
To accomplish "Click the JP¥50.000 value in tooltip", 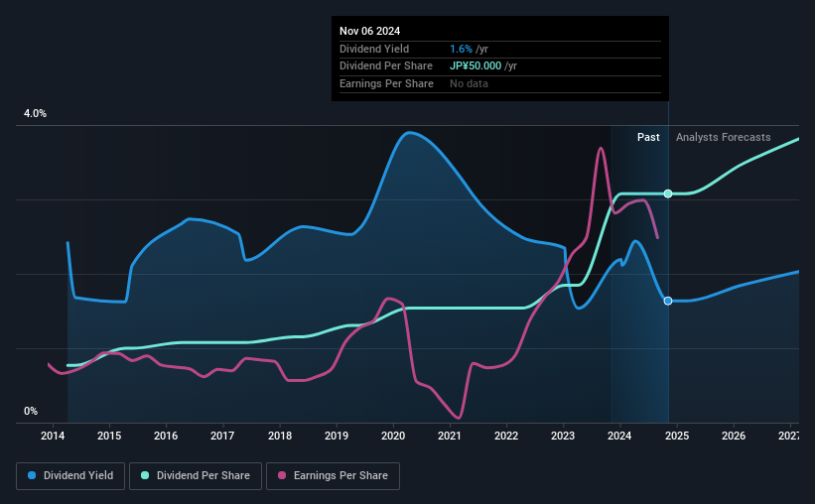I will [475, 66].
